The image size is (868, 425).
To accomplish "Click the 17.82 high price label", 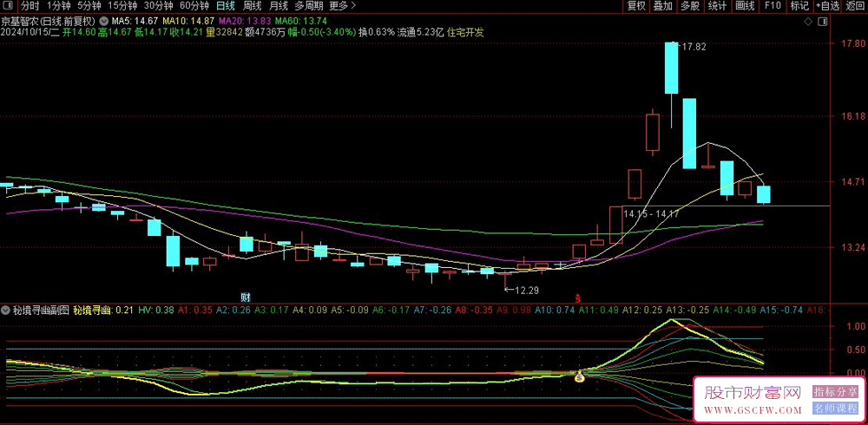I will tap(693, 47).
